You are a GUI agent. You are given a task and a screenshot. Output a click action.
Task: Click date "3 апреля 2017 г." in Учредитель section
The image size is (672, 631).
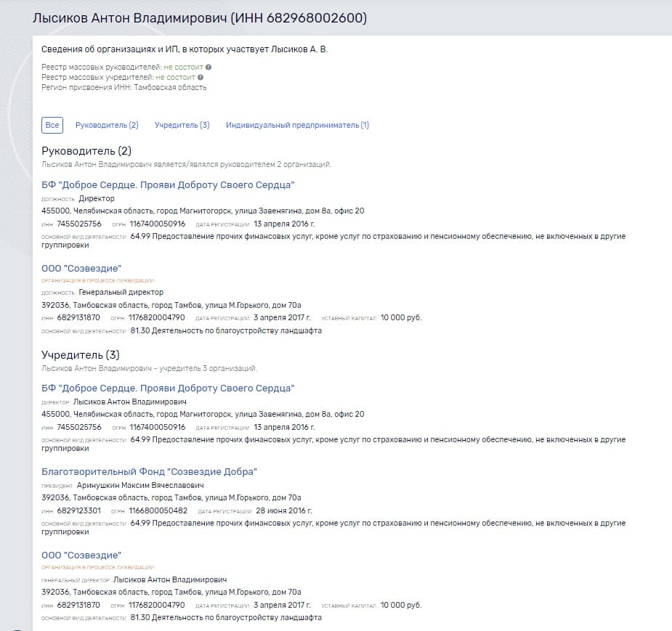coord(282,606)
